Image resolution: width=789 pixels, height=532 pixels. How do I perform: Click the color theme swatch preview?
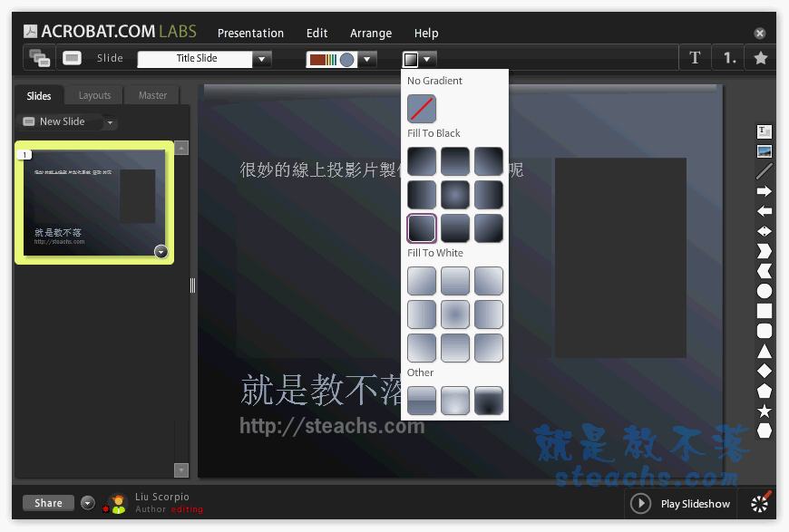click(x=332, y=59)
